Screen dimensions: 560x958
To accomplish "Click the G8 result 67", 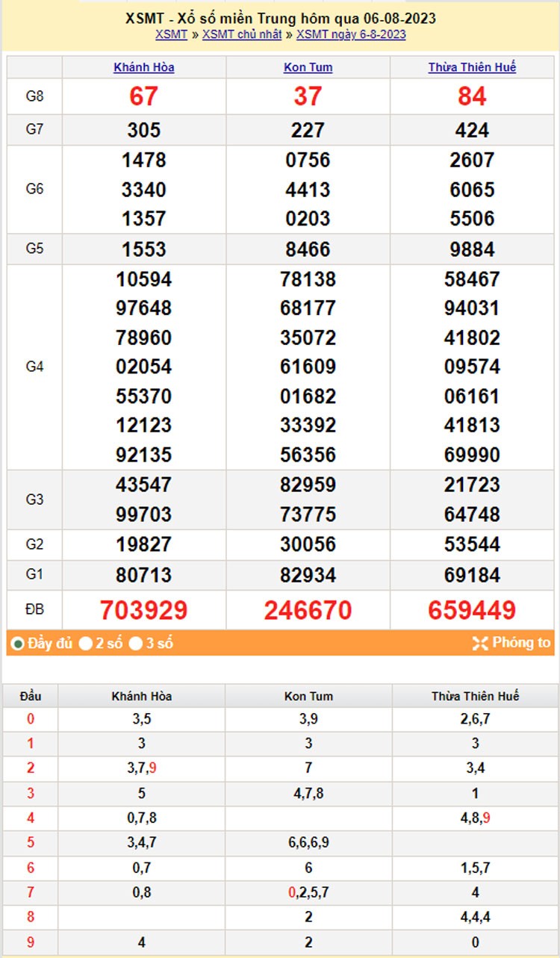I will click(143, 96).
